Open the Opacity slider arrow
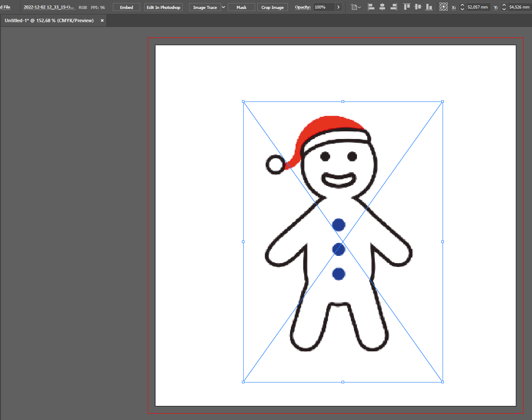532x420 pixels. click(x=338, y=7)
